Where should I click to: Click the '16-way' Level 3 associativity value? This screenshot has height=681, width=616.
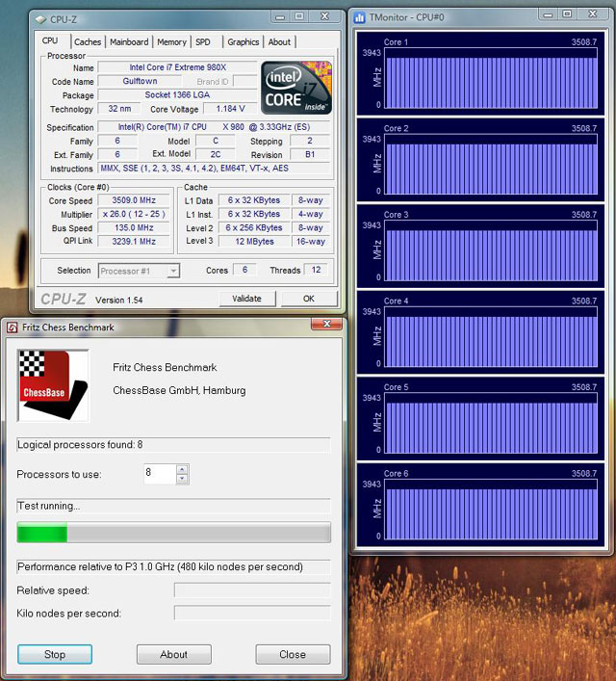(311, 242)
